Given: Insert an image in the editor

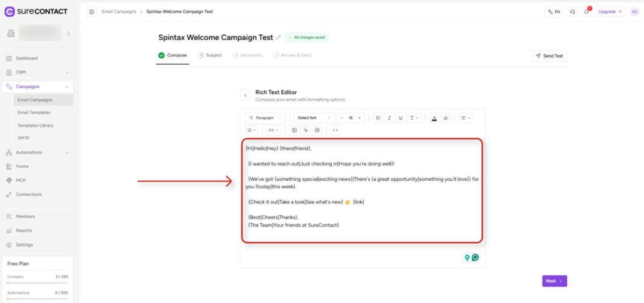Looking at the screenshot, I should coord(294,130).
